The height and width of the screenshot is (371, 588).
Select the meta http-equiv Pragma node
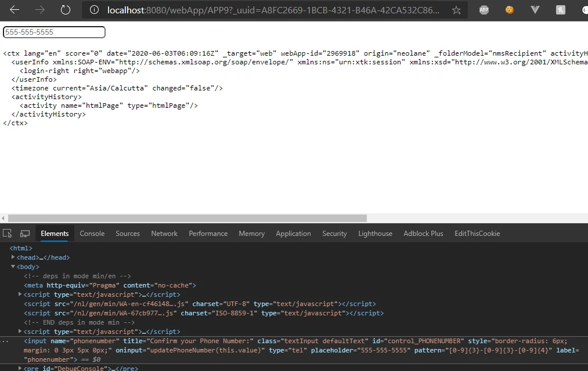pos(110,285)
